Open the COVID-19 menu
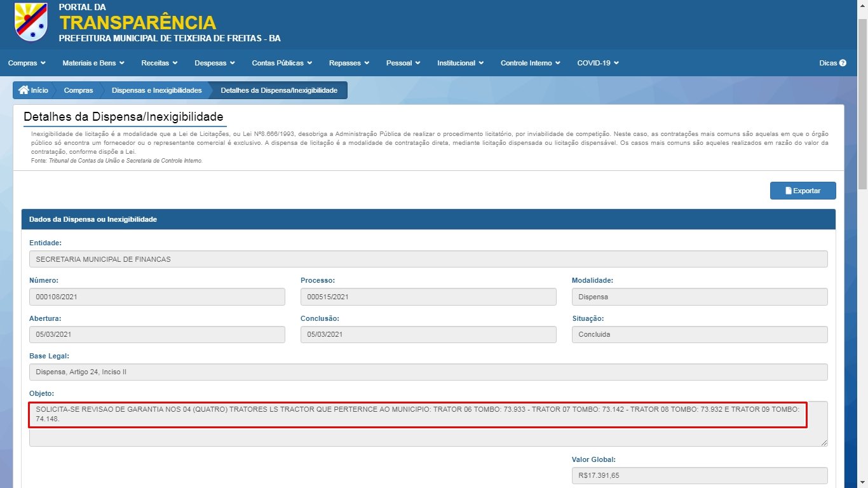 point(597,63)
